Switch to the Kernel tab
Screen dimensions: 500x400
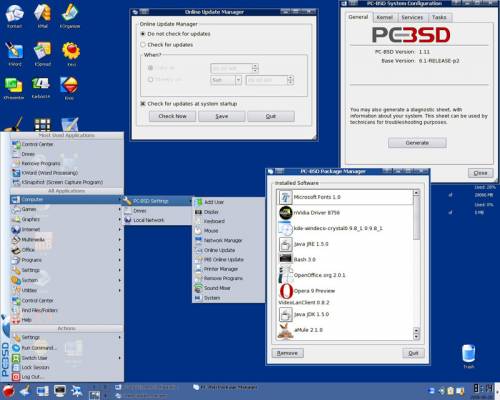[x=384, y=17]
